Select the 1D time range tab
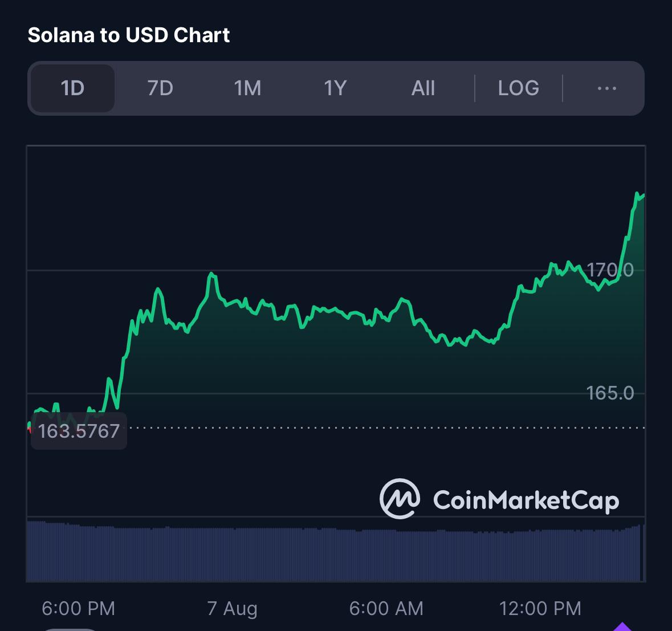 pos(72,88)
